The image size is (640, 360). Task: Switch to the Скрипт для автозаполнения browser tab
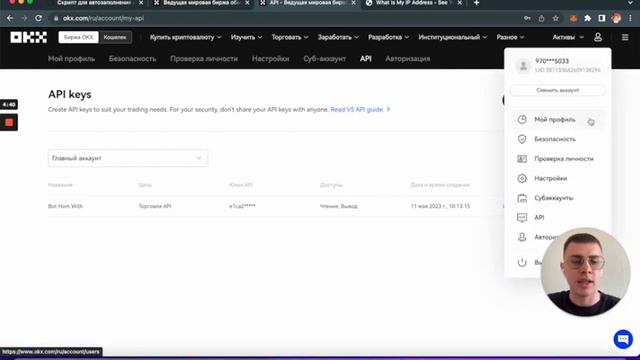[x=94, y=3]
